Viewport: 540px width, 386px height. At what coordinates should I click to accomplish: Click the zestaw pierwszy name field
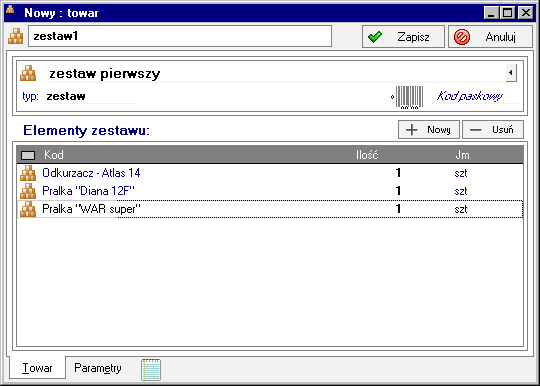point(275,73)
